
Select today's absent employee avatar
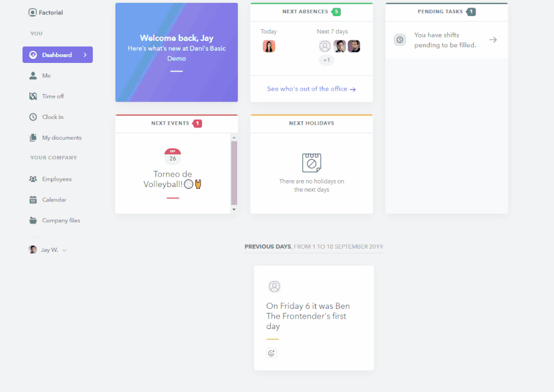(269, 46)
